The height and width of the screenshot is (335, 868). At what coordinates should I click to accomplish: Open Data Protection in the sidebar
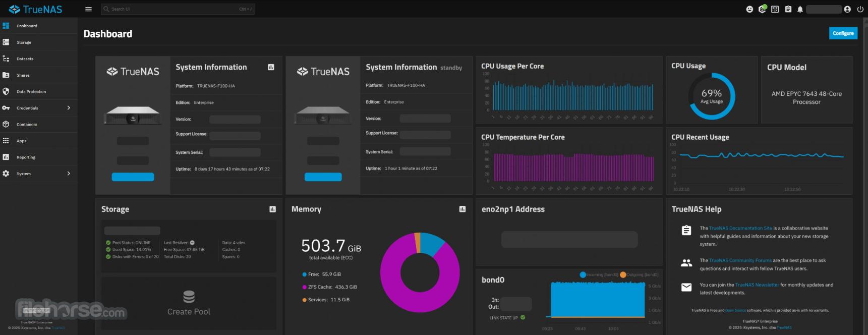[x=39, y=91]
